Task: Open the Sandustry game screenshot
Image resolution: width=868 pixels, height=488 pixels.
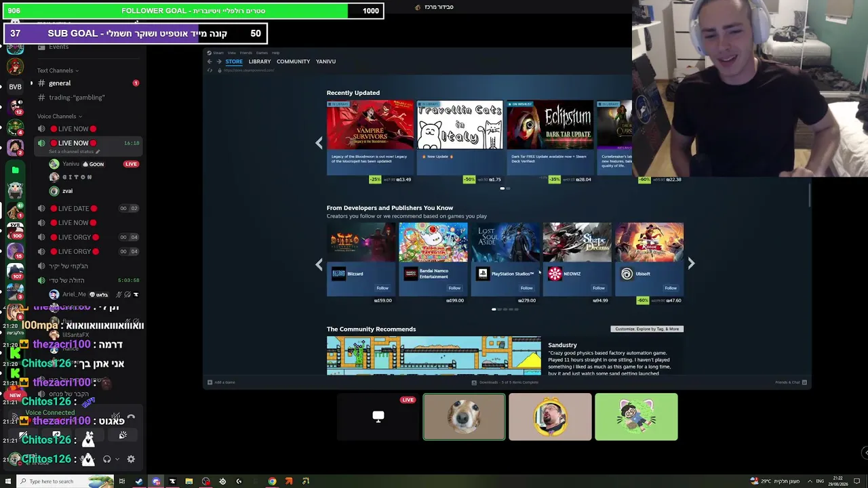Action: (434, 355)
